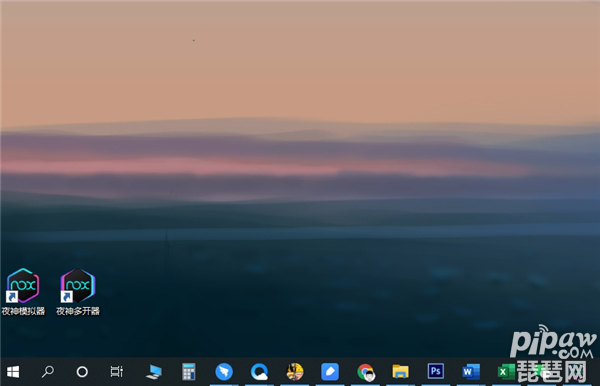
Task: Open the blue Q cloud browser icon
Action: point(259,371)
